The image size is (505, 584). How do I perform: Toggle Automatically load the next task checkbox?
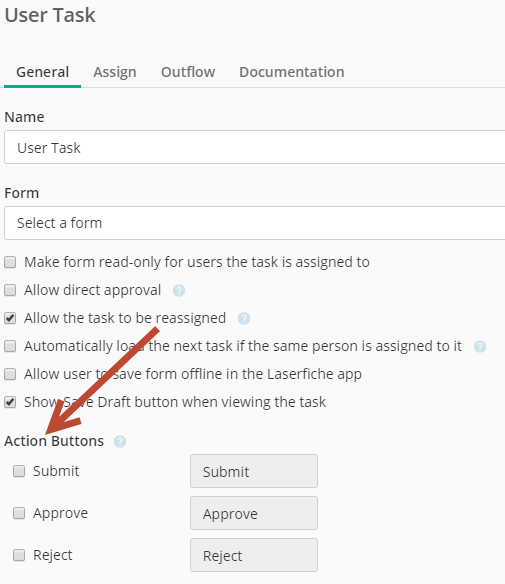point(10,346)
